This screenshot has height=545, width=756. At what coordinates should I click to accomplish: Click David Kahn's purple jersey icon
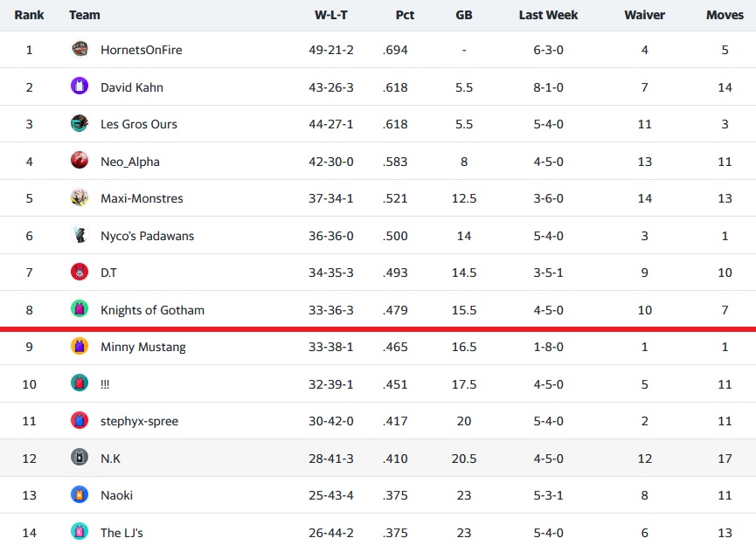pyautogui.click(x=80, y=86)
